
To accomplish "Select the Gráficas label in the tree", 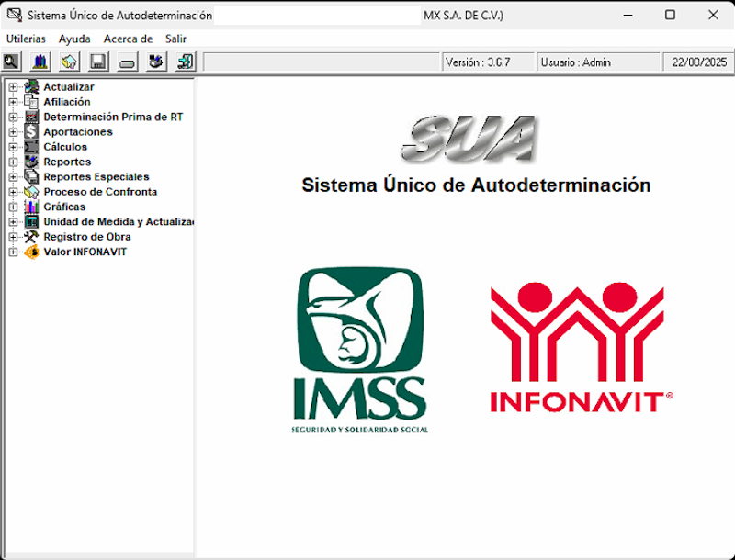I will pos(64,207).
